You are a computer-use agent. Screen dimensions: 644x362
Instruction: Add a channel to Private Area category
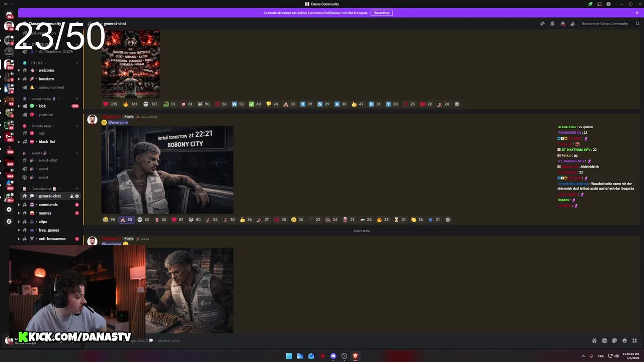(77, 126)
